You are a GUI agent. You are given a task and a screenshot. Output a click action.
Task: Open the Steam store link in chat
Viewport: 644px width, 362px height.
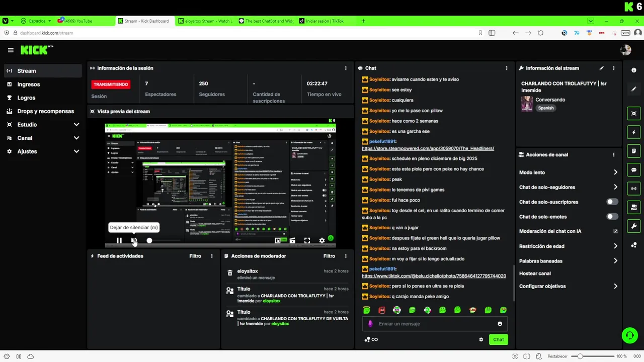(x=428, y=148)
